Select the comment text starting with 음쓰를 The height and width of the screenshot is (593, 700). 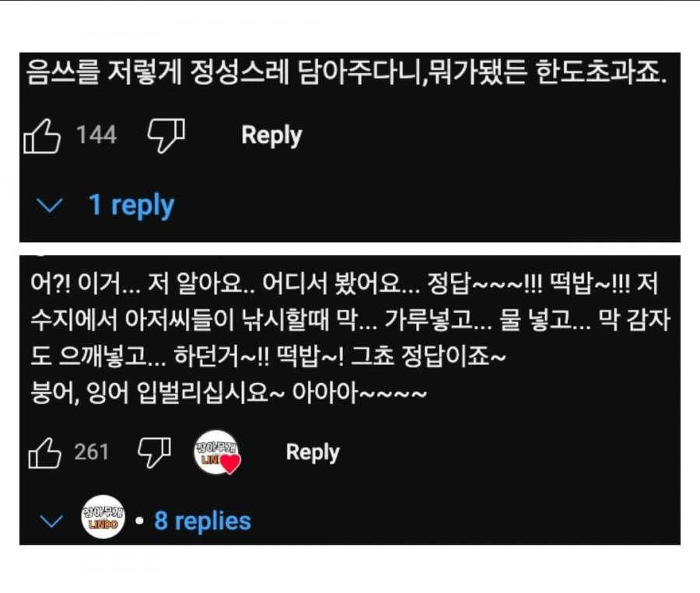(346, 73)
